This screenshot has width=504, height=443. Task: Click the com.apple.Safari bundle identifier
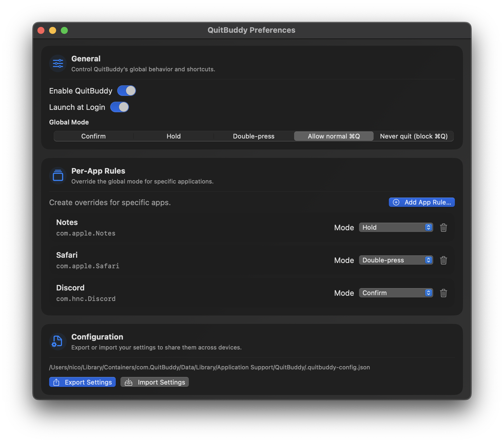point(88,266)
